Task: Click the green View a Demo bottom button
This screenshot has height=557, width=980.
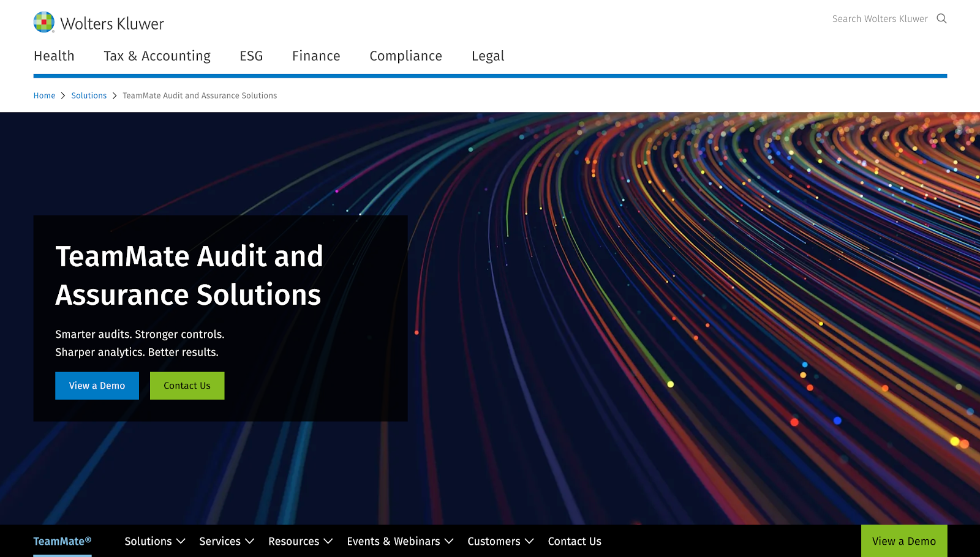Action: tap(904, 541)
